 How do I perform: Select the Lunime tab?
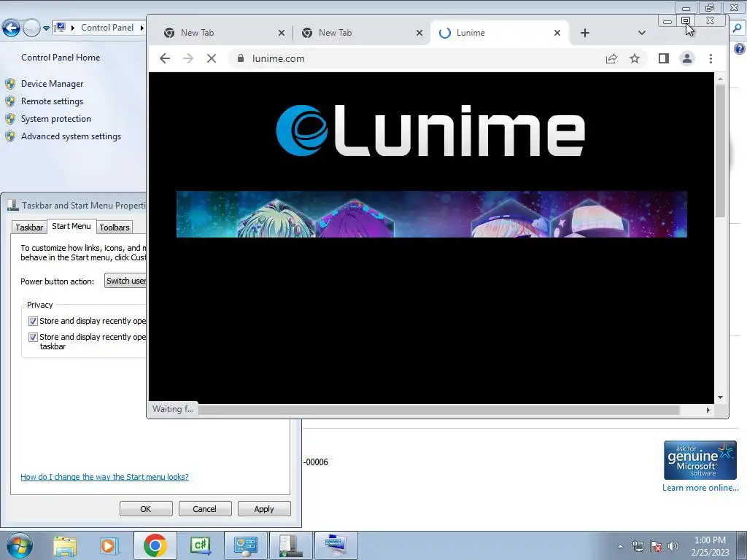pos(495,33)
